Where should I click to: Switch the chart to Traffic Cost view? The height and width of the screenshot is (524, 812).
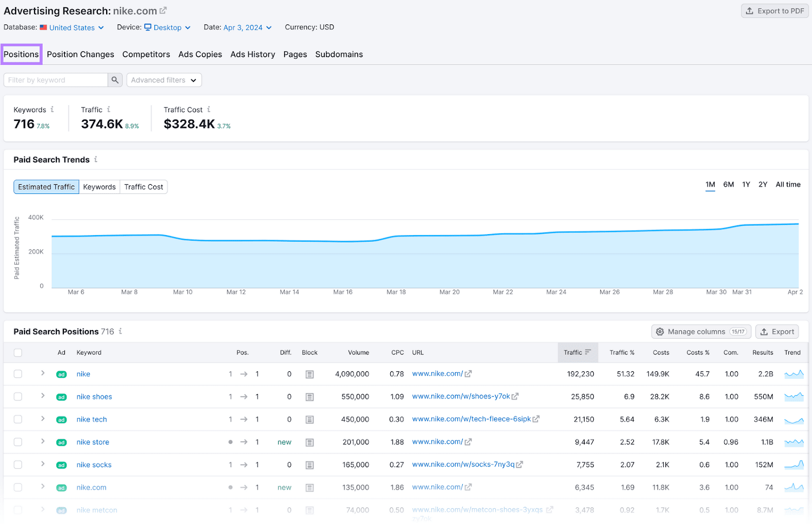point(144,187)
